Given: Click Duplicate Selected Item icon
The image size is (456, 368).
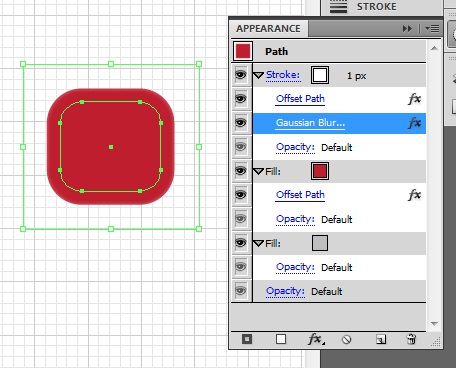Looking at the screenshot, I should (381, 339).
